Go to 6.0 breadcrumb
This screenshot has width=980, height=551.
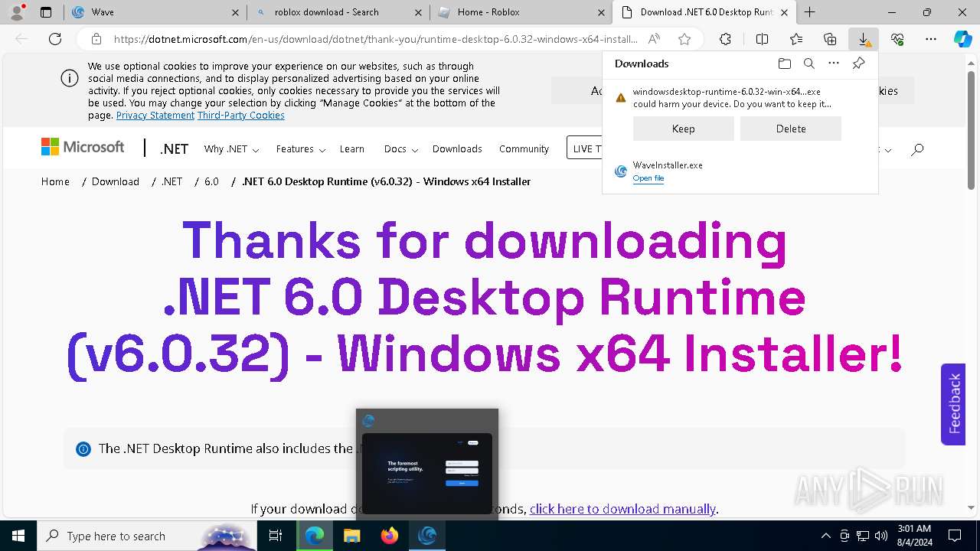pyautogui.click(x=211, y=181)
